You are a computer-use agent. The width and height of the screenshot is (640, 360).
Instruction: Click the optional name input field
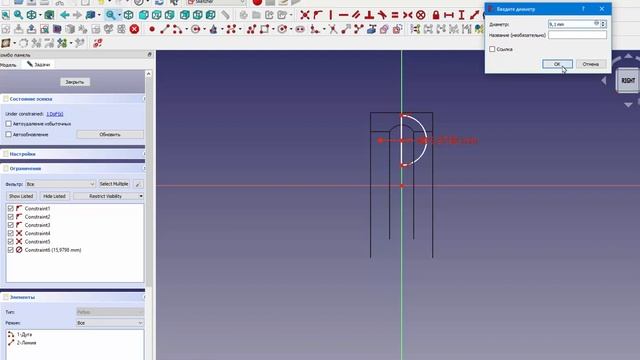[x=577, y=35]
